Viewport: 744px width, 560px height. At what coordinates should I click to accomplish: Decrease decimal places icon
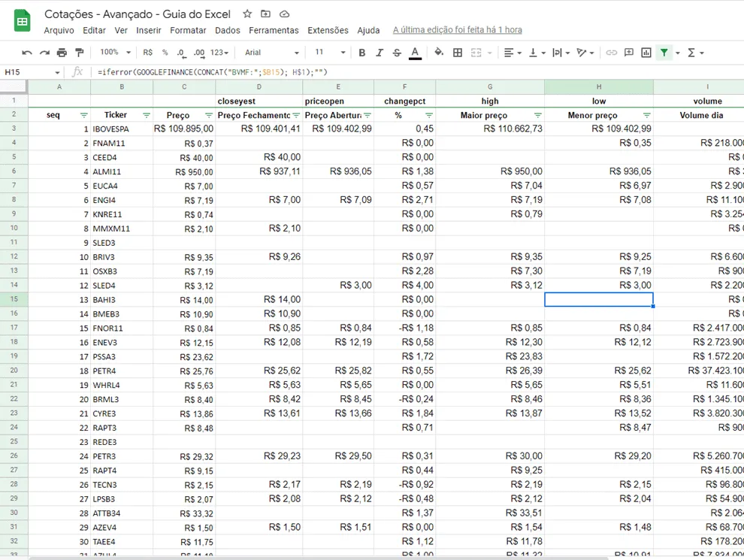click(x=181, y=53)
